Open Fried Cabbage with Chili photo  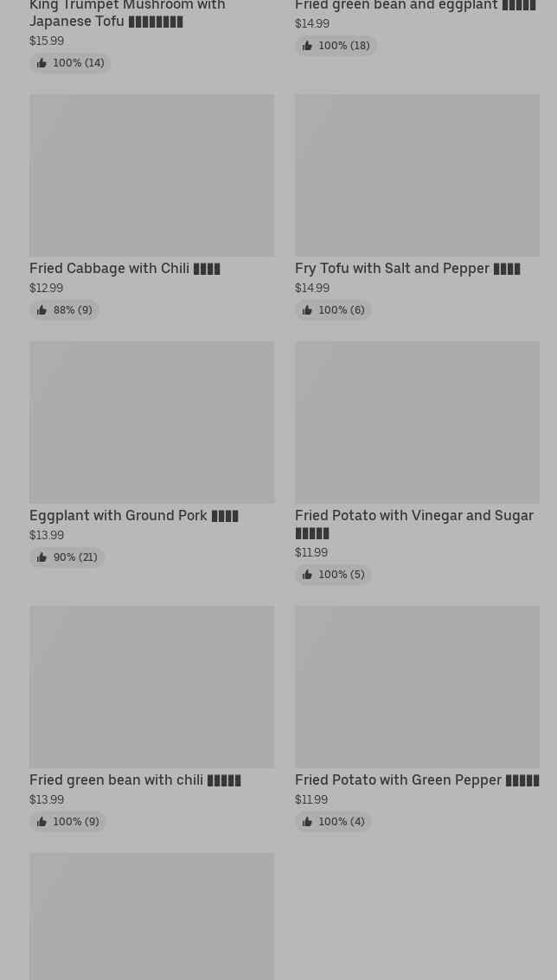pyautogui.click(x=151, y=175)
